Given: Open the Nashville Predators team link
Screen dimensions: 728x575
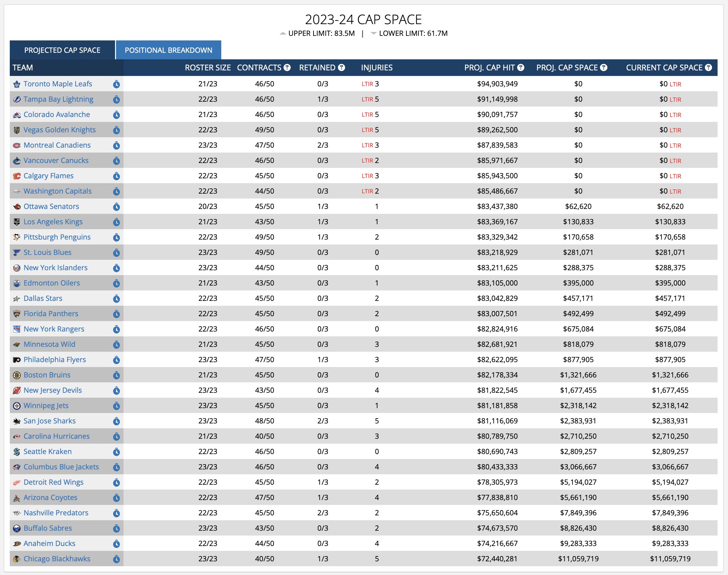Looking at the screenshot, I should click(56, 513).
